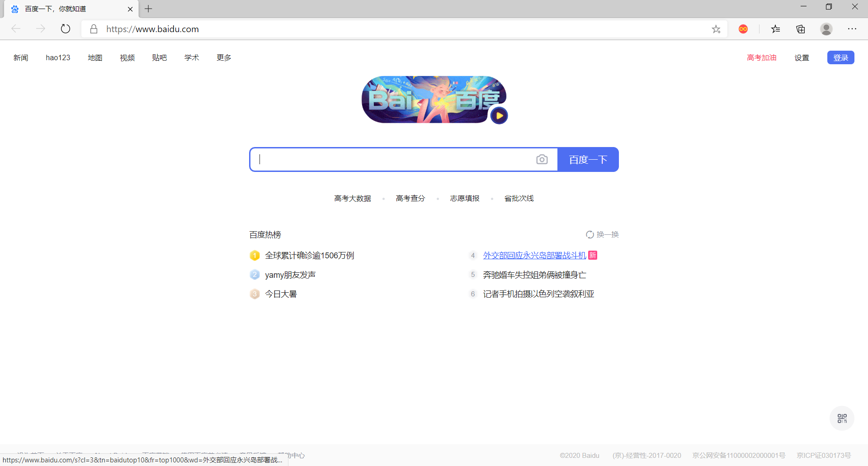Open the Collections icon

coord(801,29)
